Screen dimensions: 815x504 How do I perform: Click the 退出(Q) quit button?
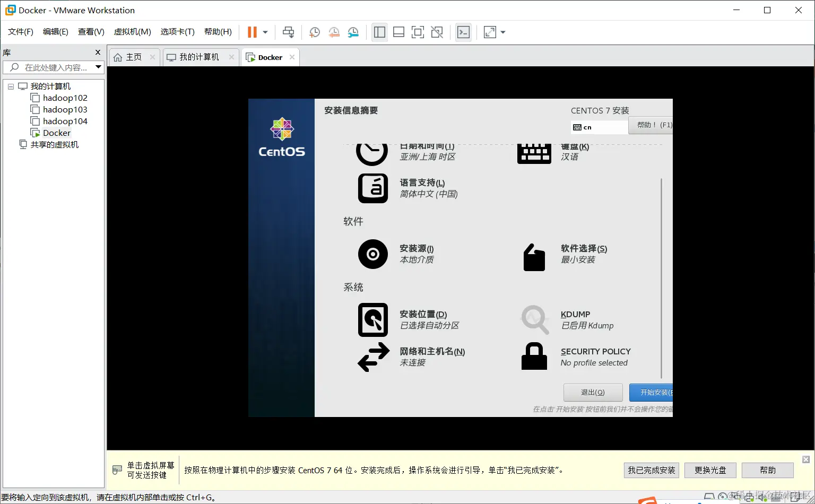pos(593,393)
